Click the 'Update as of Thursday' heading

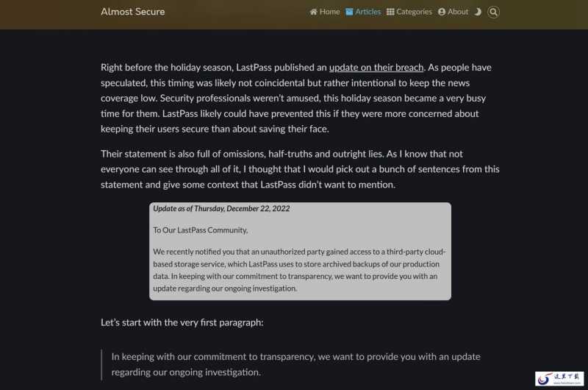pos(221,209)
